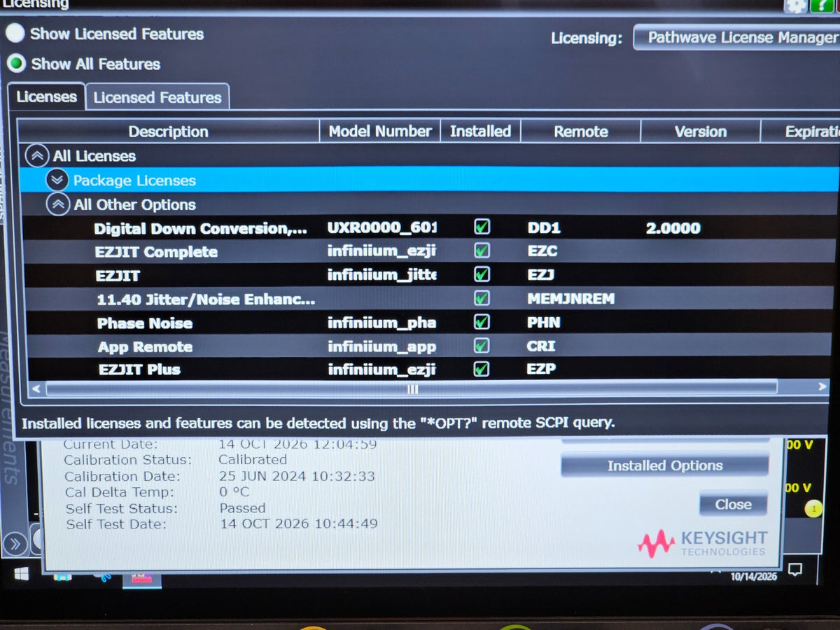This screenshot has height=630, width=840.
Task: Select Show Licensed Features radio button
Action: tap(15, 33)
